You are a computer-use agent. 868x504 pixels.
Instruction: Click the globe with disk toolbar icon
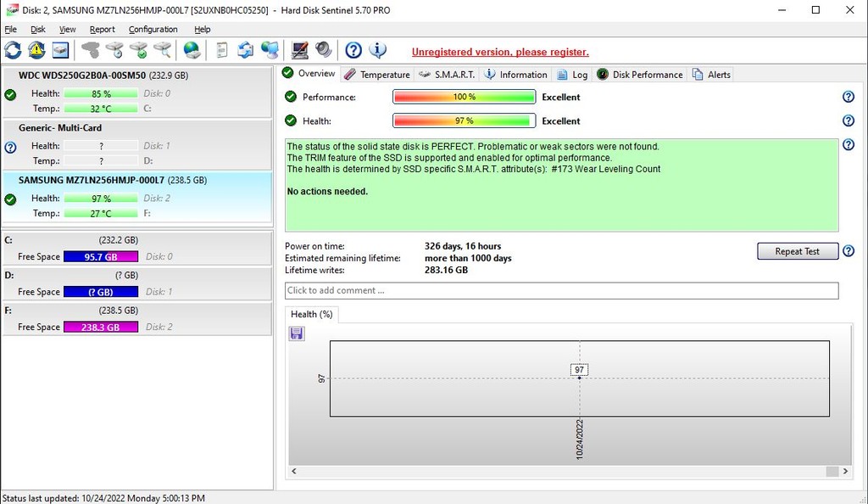pos(192,50)
